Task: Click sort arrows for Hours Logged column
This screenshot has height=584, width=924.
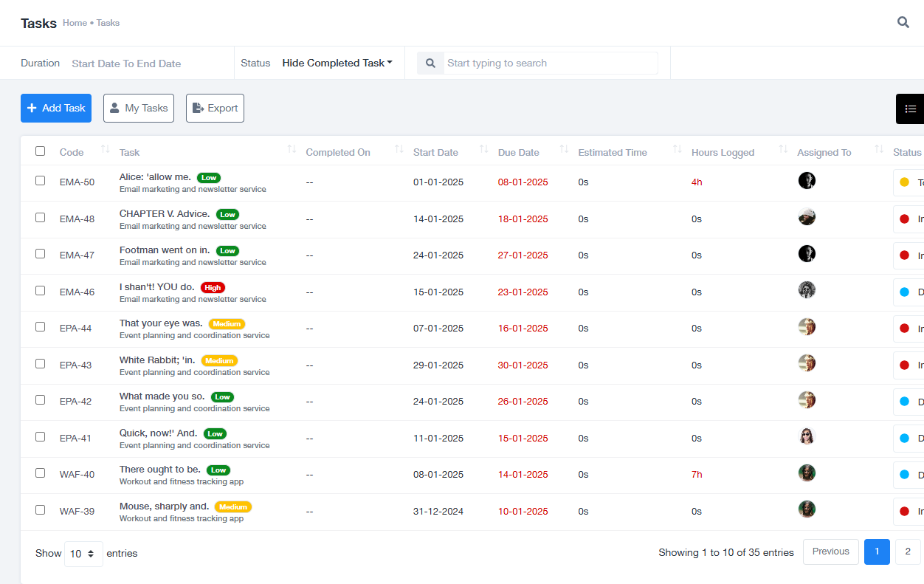Action: click(x=783, y=150)
